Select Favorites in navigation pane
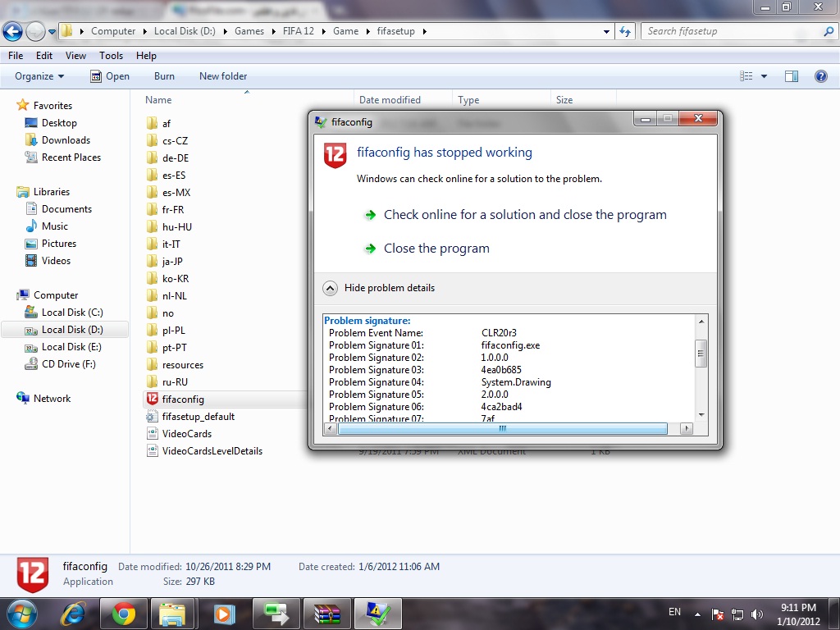840x630 pixels. point(52,106)
